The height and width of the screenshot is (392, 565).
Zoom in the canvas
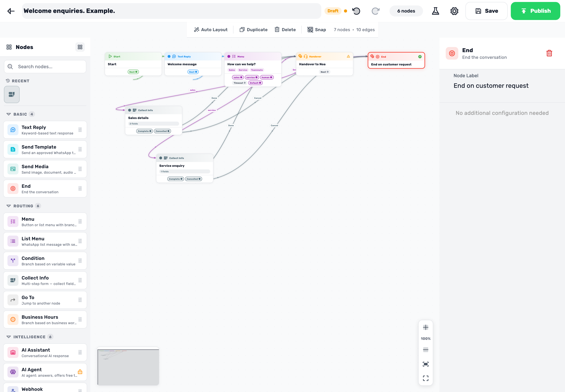pyautogui.click(x=426, y=327)
